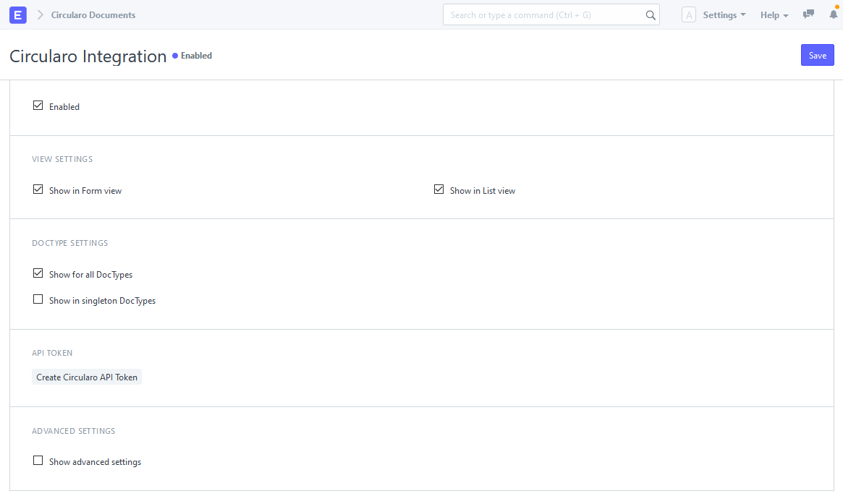Enable Show in singleton DocTypes

click(38, 299)
